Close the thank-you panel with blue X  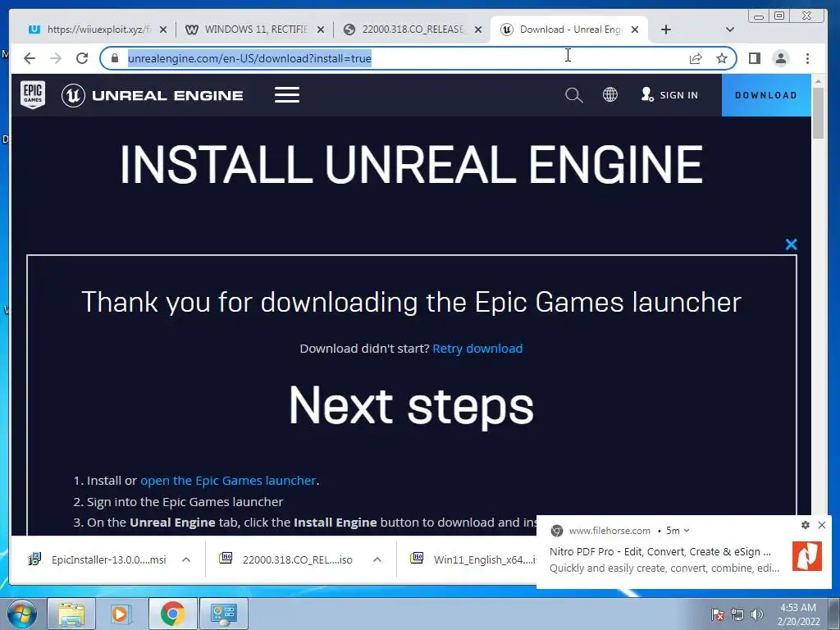pos(791,244)
